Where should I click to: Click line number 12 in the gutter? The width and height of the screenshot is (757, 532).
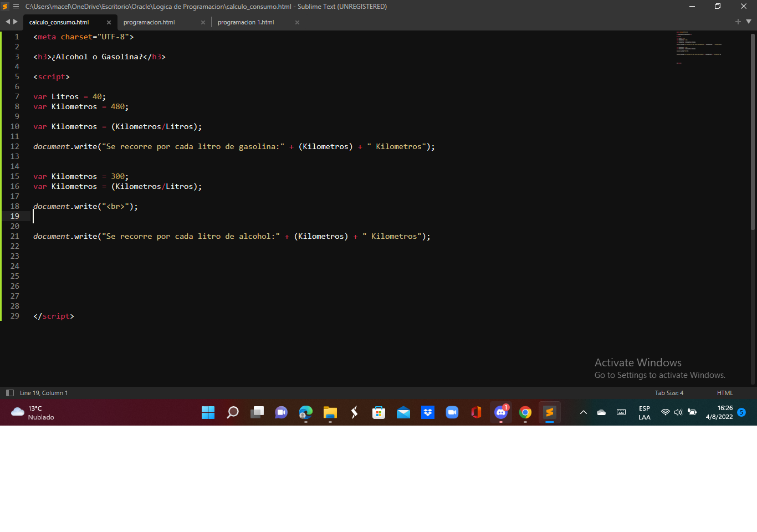point(14,146)
